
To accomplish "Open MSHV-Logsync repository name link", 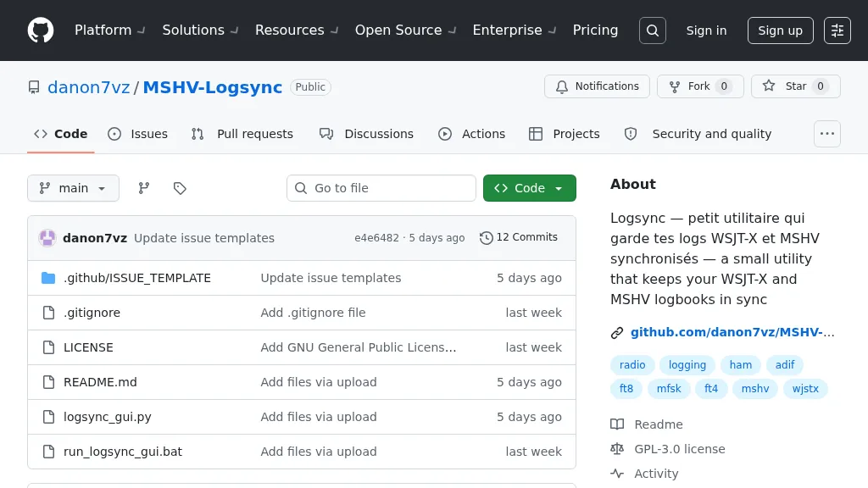I will [213, 87].
